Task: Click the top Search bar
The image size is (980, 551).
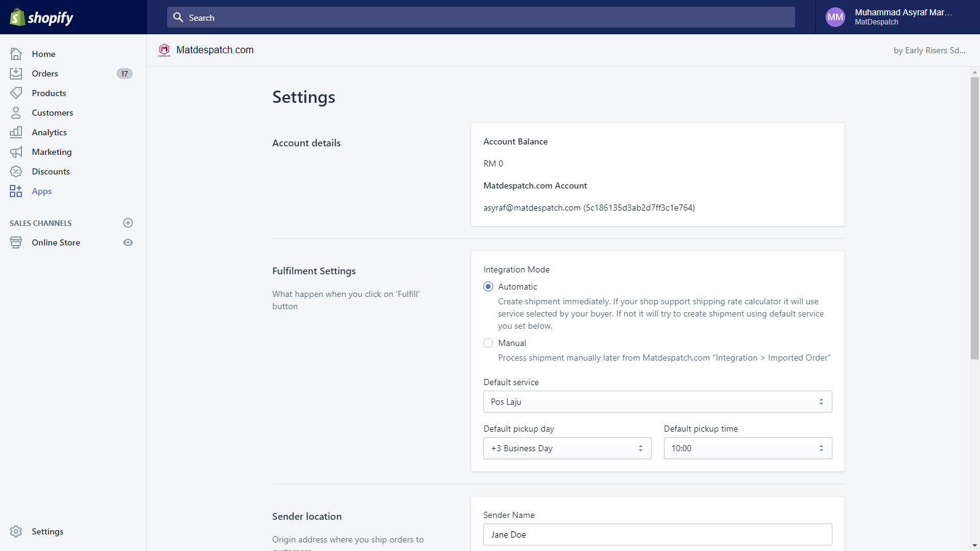Action: (481, 17)
